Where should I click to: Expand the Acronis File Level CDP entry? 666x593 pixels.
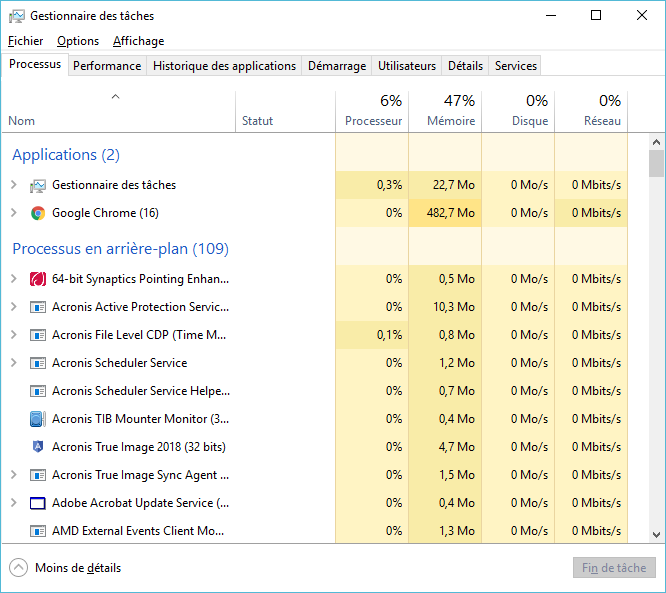(13, 335)
